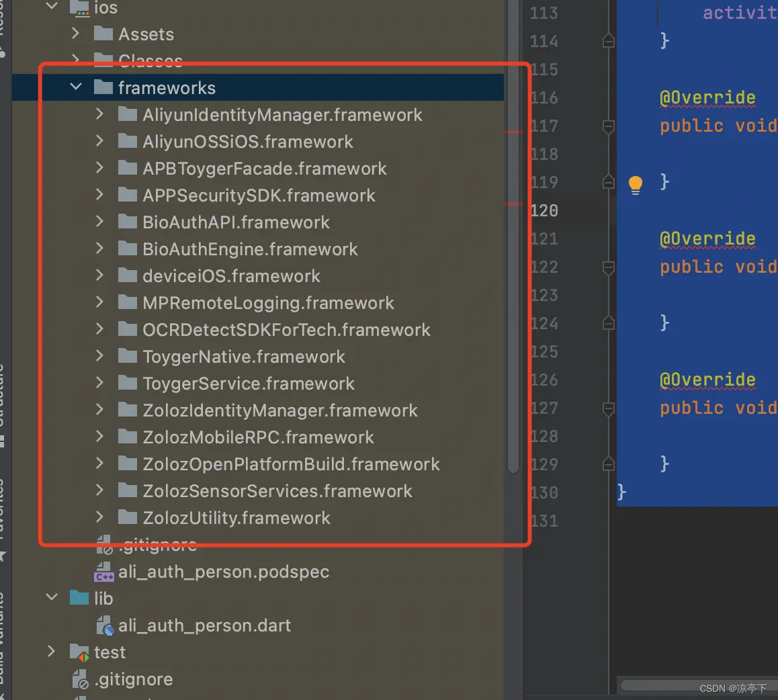
Task: Collapse the lib folder chevron
Action: (x=52, y=597)
